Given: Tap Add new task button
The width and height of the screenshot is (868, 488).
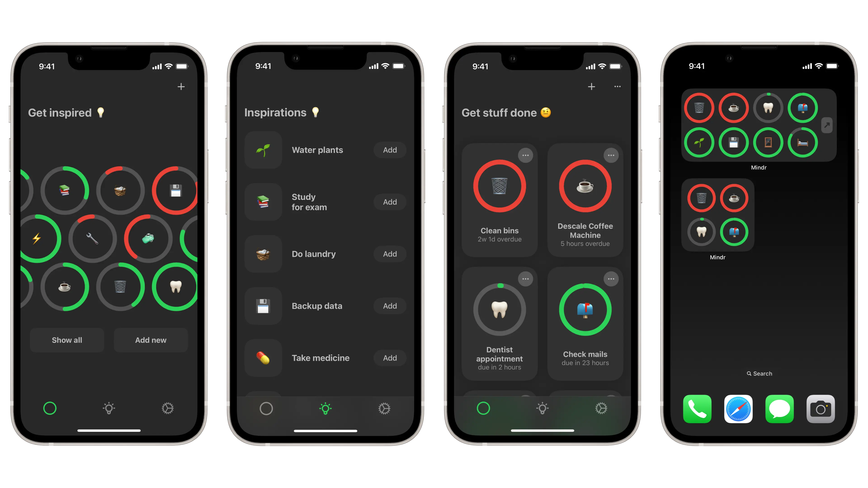Looking at the screenshot, I should pyautogui.click(x=150, y=340).
